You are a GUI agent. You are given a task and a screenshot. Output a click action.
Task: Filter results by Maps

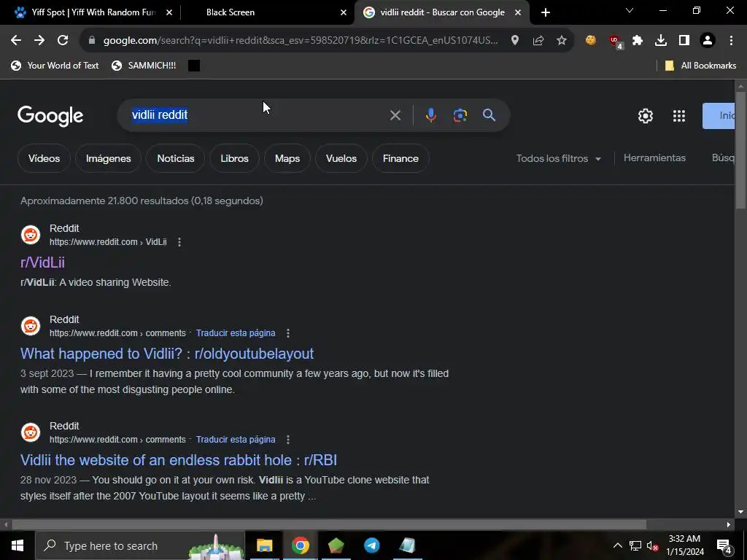point(287,158)
